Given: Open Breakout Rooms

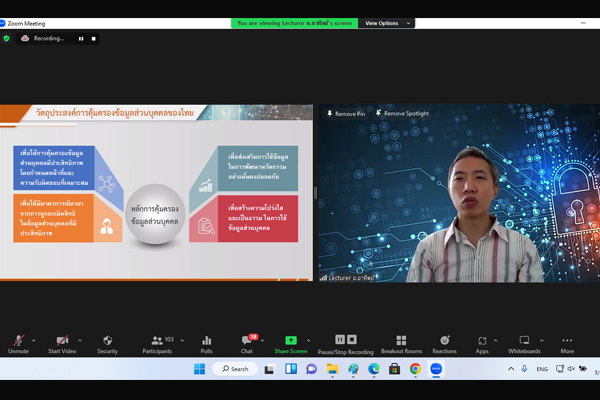Looking at the screenshot, I should tap(401, 344).
